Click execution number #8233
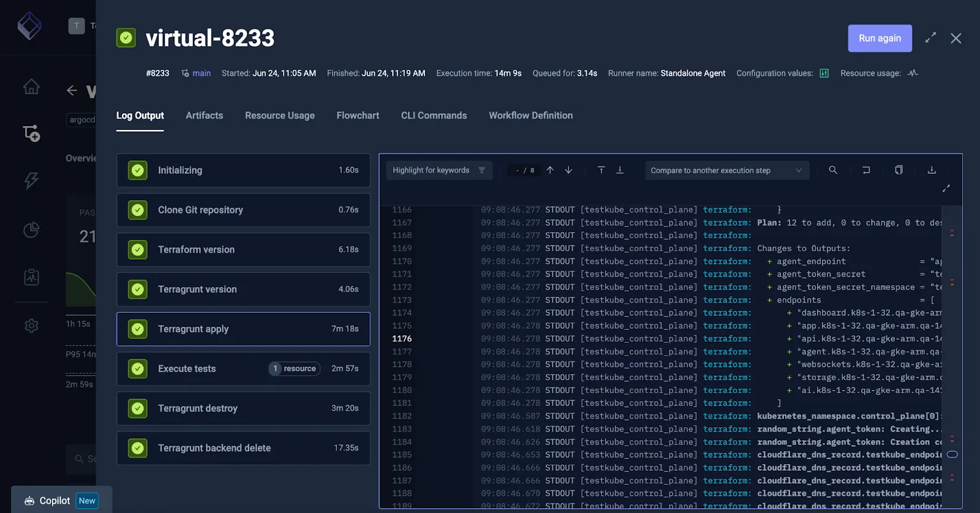Viewport: 980px width, 513px height. click(x=157, y=73)
